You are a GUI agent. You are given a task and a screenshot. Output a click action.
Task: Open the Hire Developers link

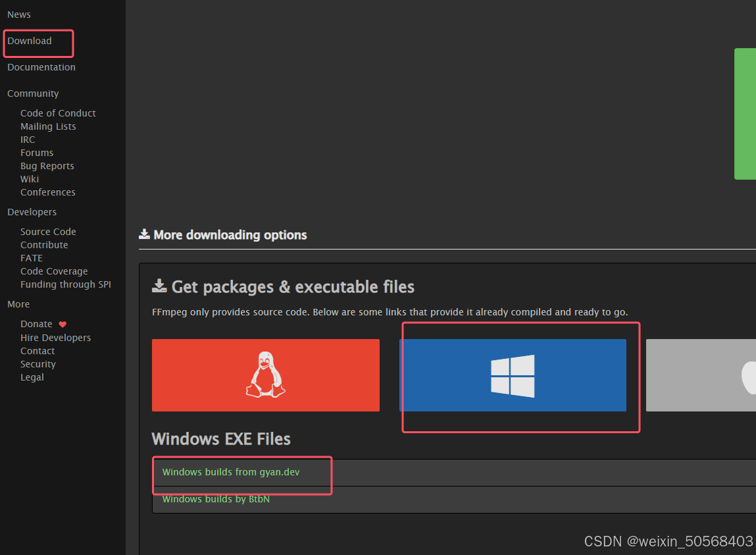point(55,338)
